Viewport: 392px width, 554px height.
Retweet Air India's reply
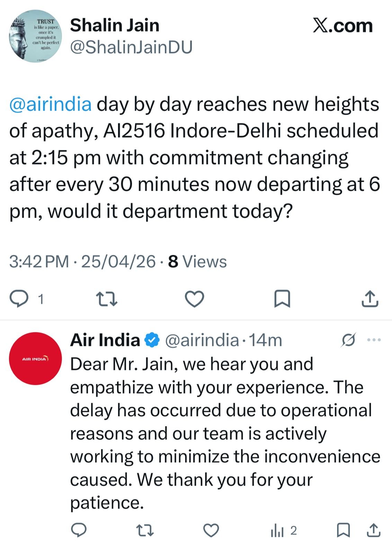pos(145,530)
